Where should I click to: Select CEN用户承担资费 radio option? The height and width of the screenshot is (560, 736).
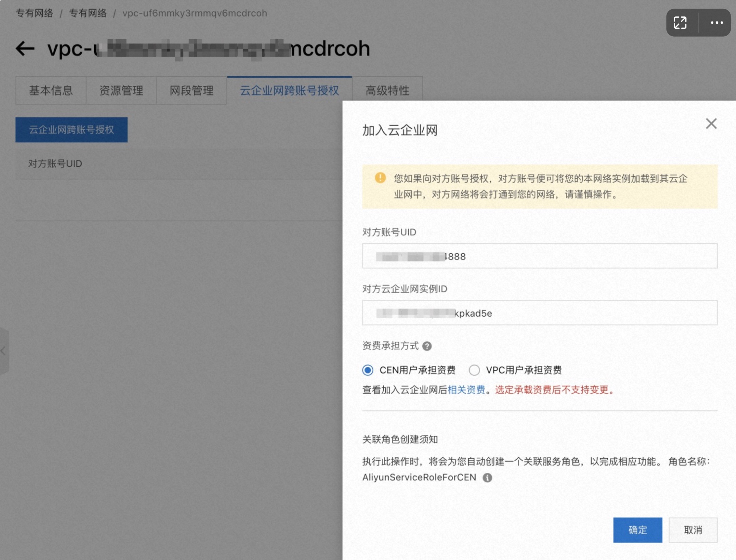(368, 370)
